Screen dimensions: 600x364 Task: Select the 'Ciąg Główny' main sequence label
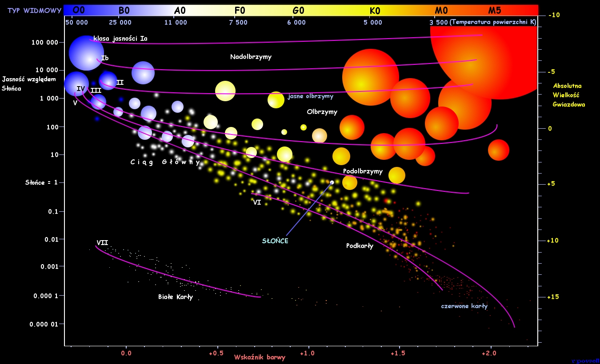(x=165, y=162)
